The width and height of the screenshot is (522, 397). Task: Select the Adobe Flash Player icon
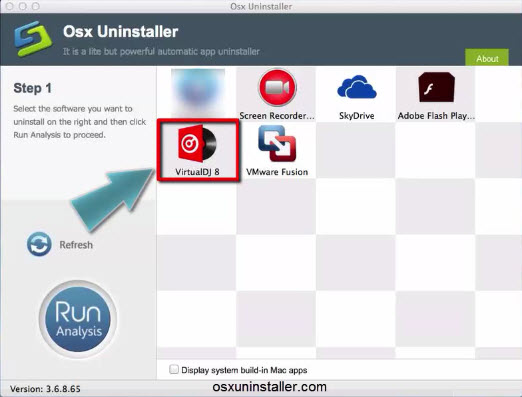(x=436, y=87)
